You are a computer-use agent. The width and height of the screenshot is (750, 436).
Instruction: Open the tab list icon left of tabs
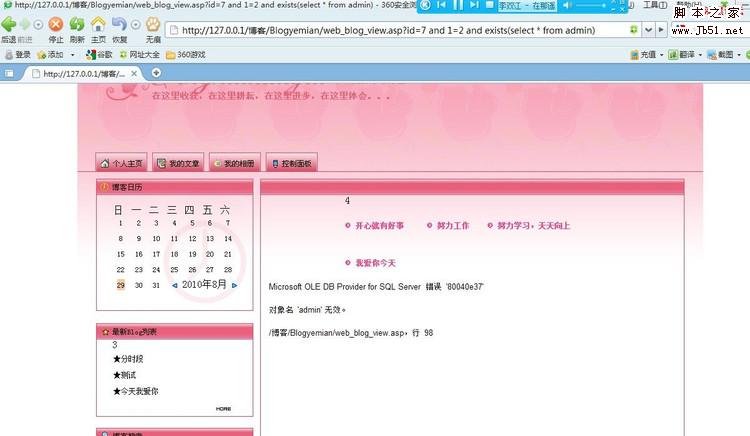pyautogui.click(x=9, y=74)
